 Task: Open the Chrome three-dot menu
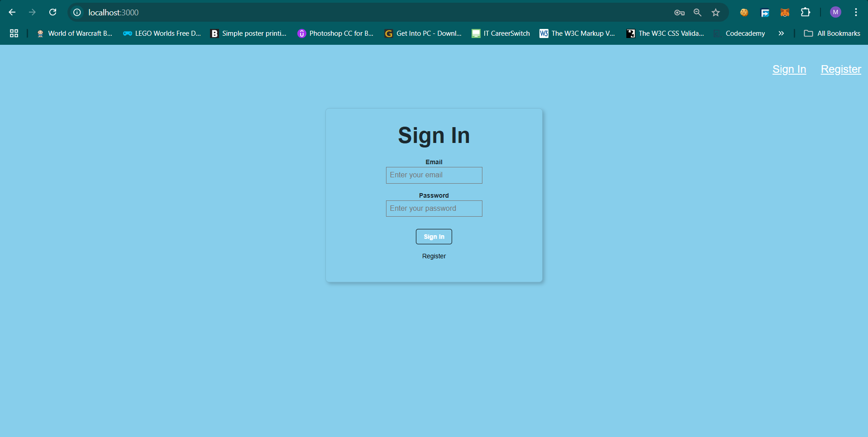(856, 12)
